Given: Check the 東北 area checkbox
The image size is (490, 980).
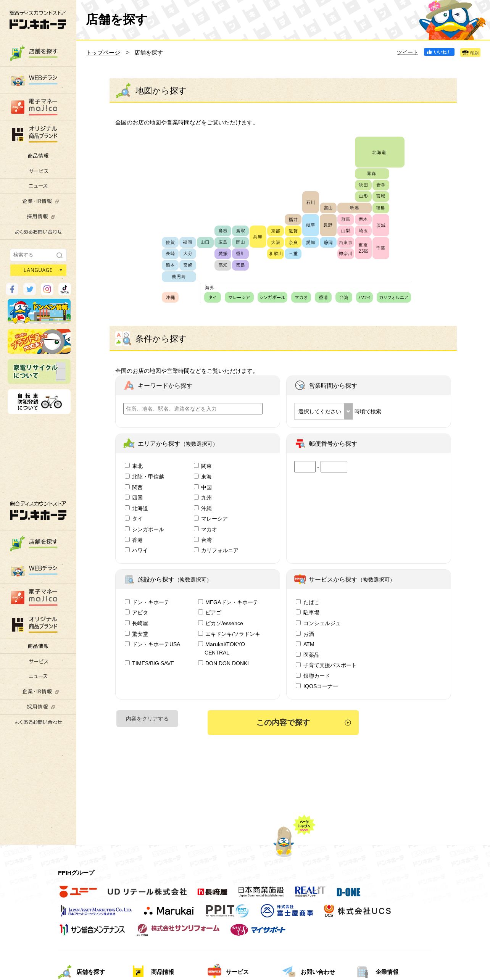Looking at the screenshot, I should coord(127,466).
